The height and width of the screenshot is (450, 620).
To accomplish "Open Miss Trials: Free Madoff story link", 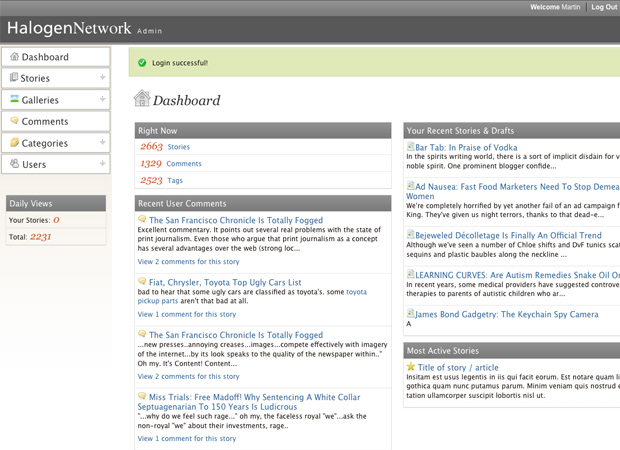I will (249, 402).
